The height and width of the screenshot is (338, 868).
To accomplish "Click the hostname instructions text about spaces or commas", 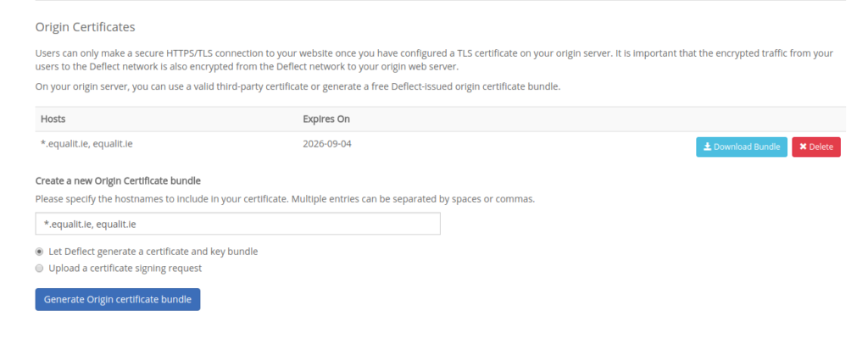I will [285, 199].
